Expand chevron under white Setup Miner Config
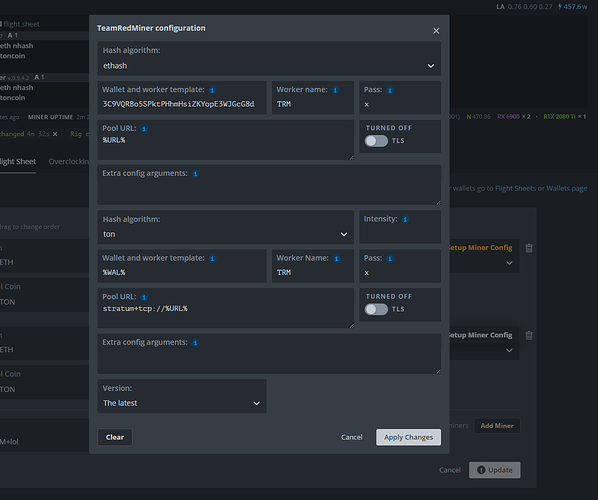The width and height of the screenshot is (598, 500). pyautogui.click(x=509, y=350)
